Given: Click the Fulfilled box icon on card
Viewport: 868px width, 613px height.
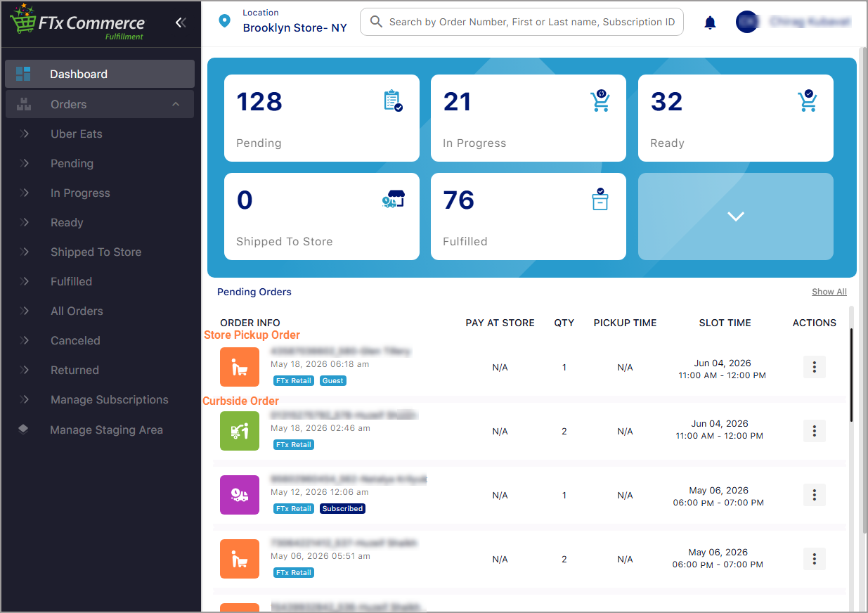Looking at the screenshot, I should (600, 200).
